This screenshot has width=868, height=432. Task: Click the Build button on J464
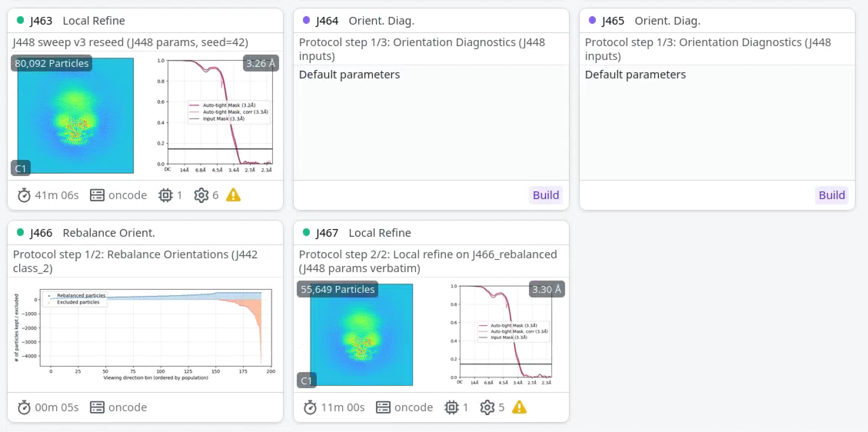point(546,195)
